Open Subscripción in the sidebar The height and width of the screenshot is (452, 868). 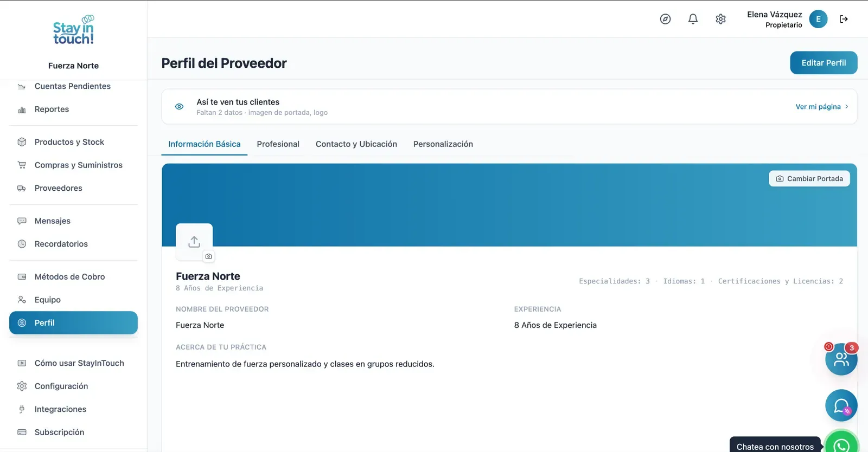[73, 432]
